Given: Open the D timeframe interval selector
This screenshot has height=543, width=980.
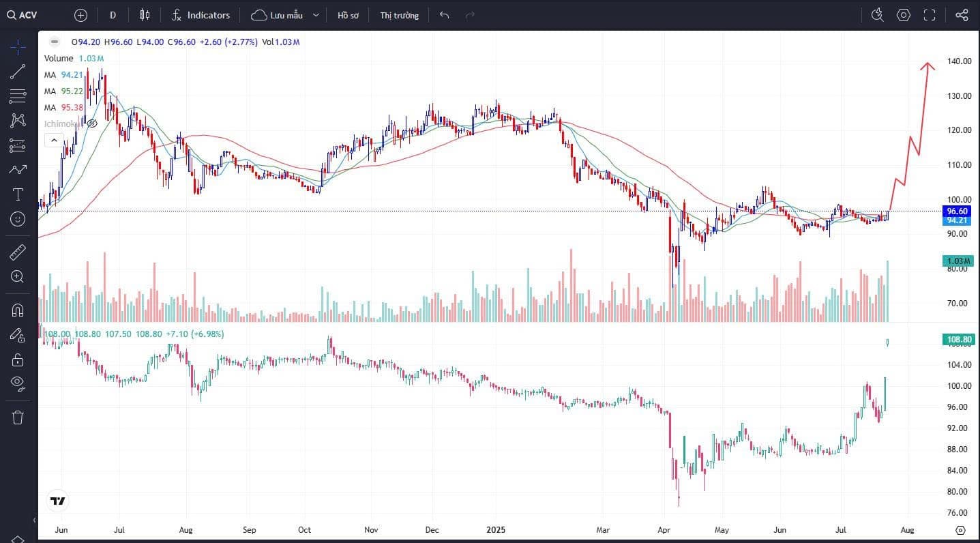Looking at the screenshot, I should point(113,15).
